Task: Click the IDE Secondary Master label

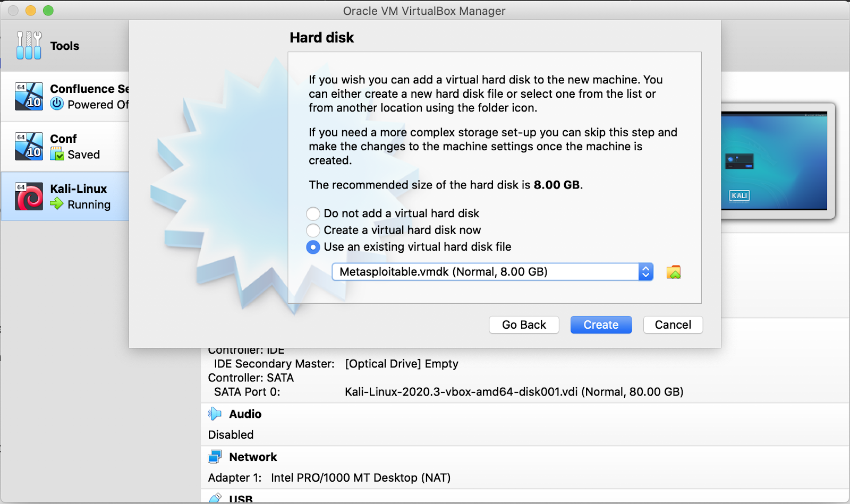Action: click(274, 364)
